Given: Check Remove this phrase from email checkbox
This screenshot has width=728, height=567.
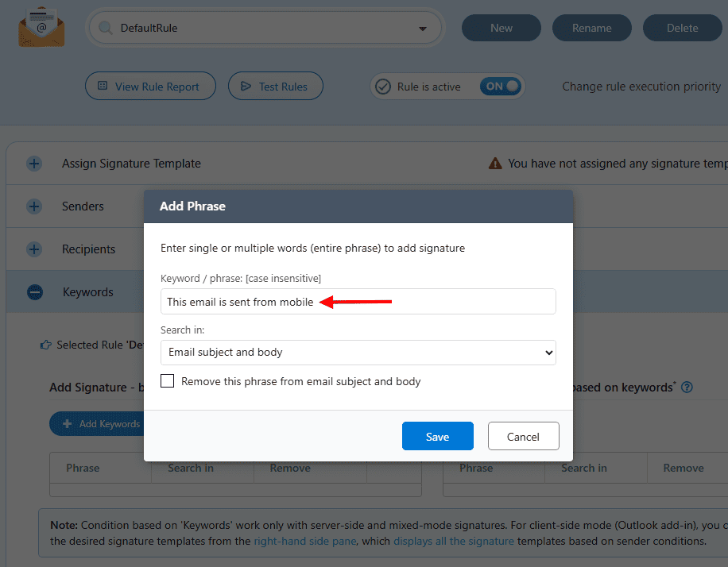Looking at the screenshot, I should (168, 381).
